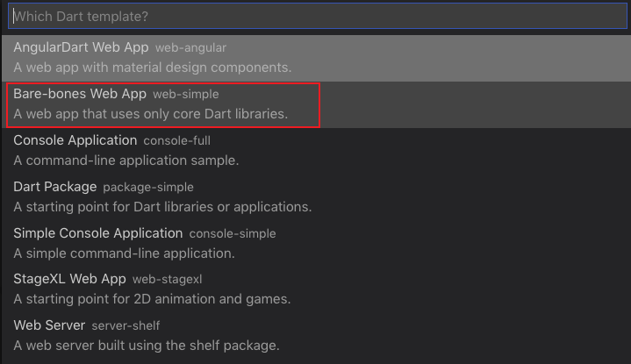Click the console-simple template identifier
The width and height of the screenshot is (631, 364).
click(x=233, y=233)
